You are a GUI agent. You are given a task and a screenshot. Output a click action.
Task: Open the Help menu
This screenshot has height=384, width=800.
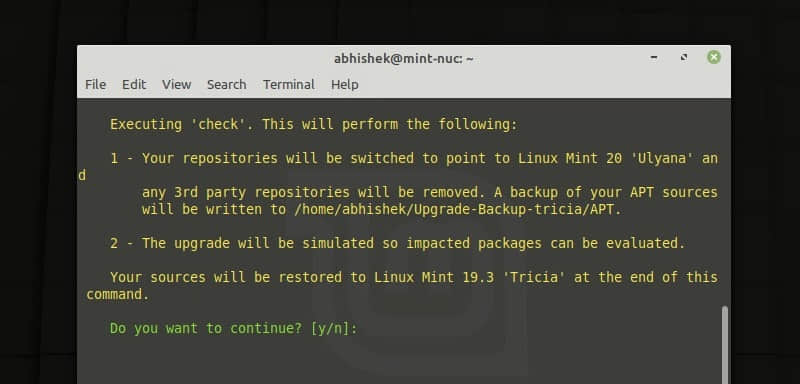tap(344, 85)
